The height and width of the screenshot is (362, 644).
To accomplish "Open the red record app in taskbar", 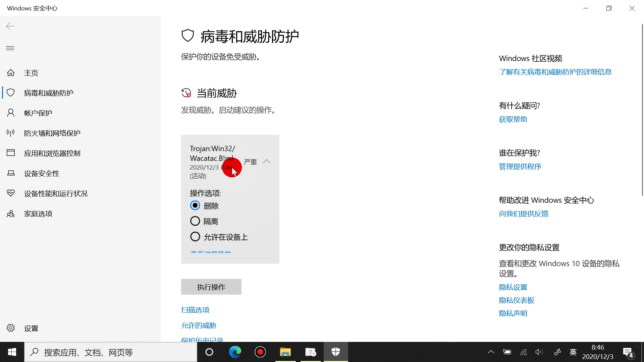I will 260,352.
